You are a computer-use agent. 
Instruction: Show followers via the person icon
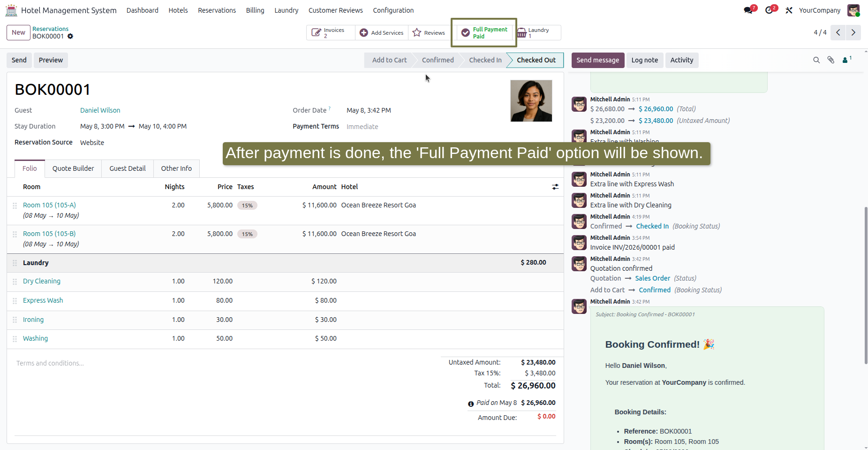pyautogui.click(x=846, y=60)
